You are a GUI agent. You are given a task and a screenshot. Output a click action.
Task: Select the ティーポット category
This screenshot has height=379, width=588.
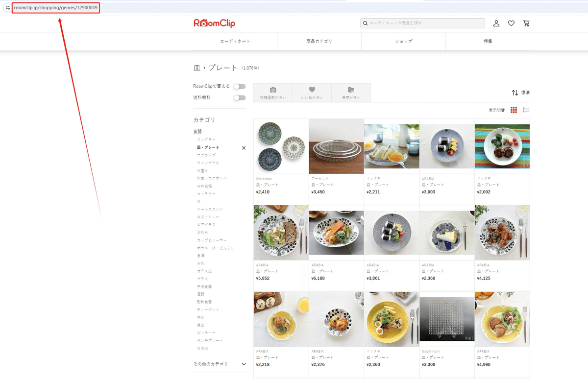coord(208,310)
